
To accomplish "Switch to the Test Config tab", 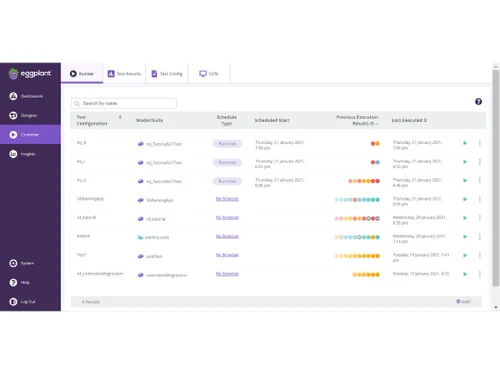I will coord(167,74).
